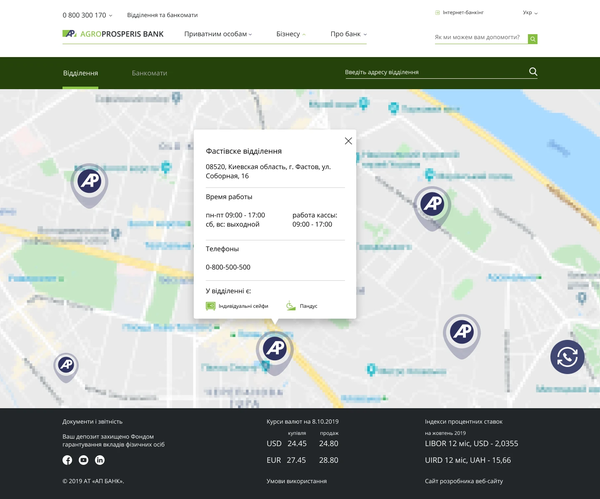Screen dimensions: 600x499
Task: Switch to the Банкомати tab
Action: pos(149,74)
